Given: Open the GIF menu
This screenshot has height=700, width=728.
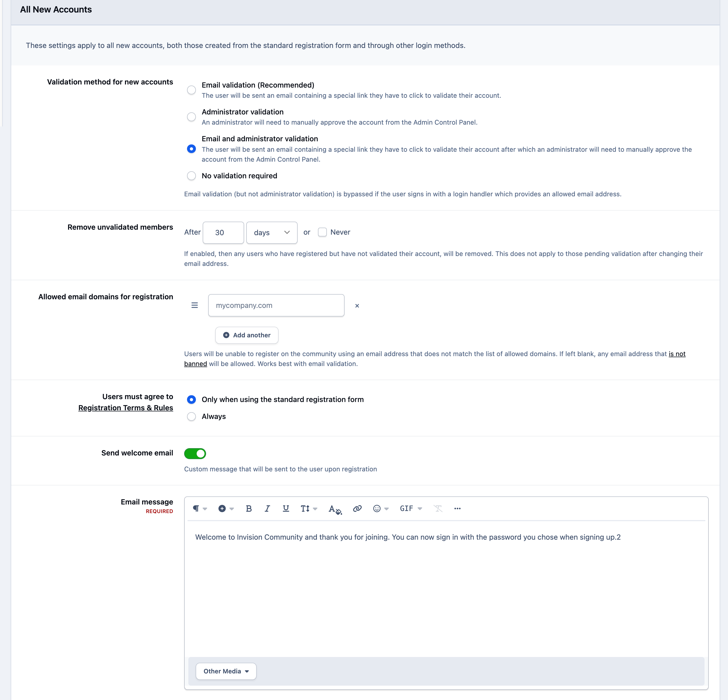Looking at the screenshot, I should (x=411, y=508).
